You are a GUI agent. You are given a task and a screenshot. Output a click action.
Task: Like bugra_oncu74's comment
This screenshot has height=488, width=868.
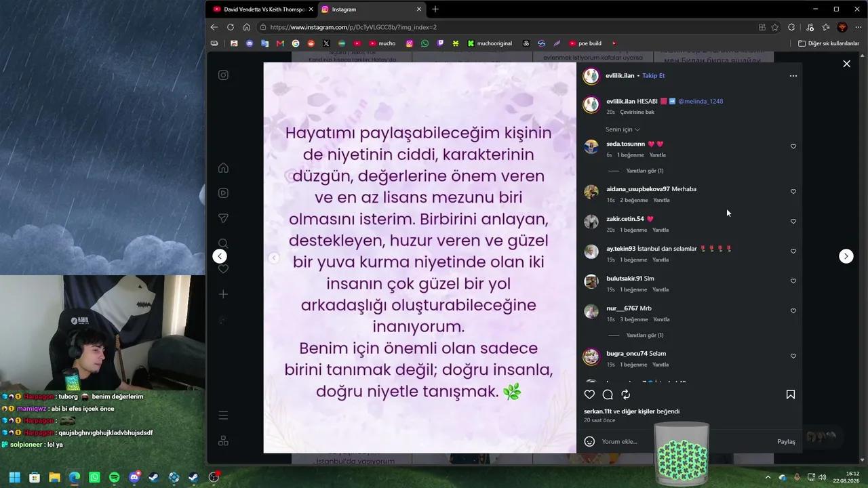pos(793,357)
